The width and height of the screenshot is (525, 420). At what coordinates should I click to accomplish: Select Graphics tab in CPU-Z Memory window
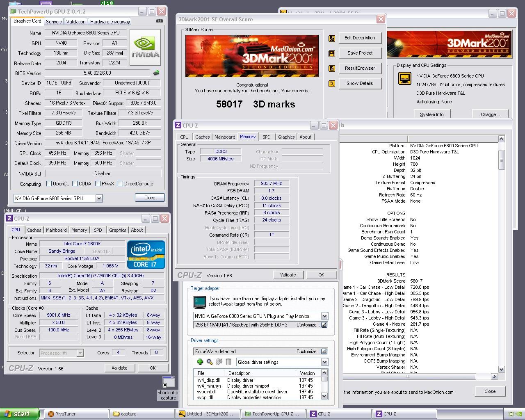pos(286,137)
